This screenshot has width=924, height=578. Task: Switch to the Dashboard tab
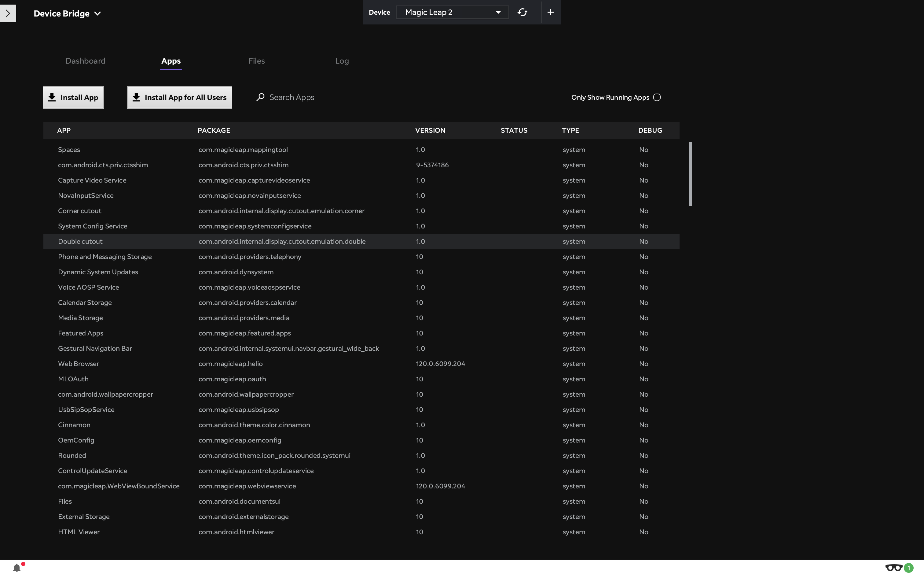[x=86, y=61]
